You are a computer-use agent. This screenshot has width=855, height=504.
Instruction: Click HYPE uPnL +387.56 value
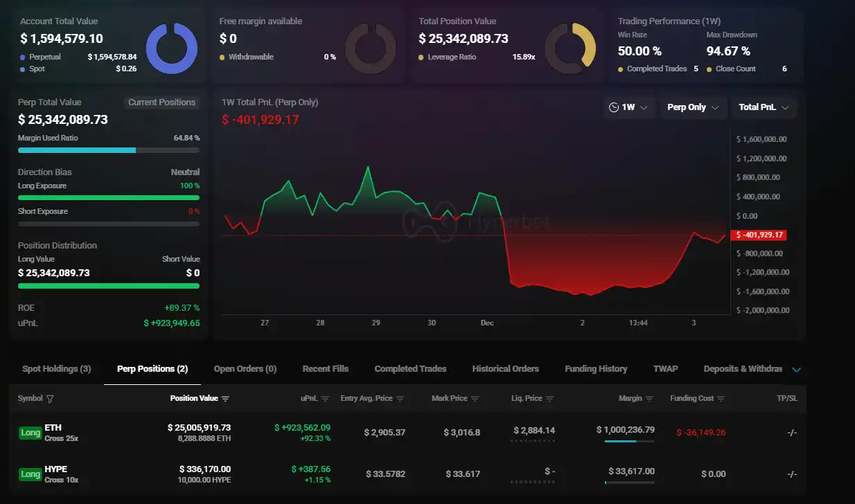click(x=311, y=469)
